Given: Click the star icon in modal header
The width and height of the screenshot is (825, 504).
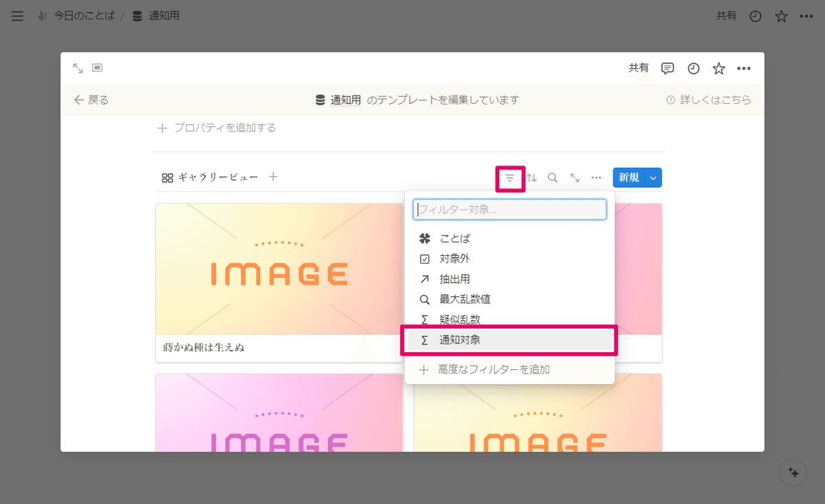Looking at the screenshot, I should pyautogui.click(x=718, y=68).
